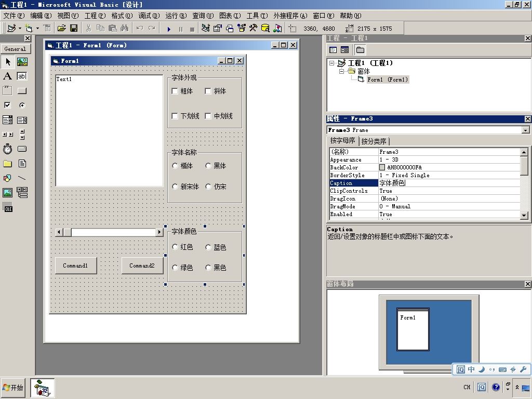Viewport: 532px width, 399px height.
Task: Select the TextBox tool in toolbox
Action: tap(22, 76)
